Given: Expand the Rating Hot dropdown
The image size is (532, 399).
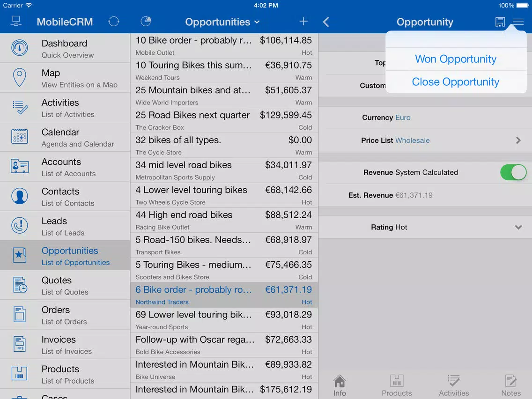Looking at the screenshot, I should (x=518, y=227).
